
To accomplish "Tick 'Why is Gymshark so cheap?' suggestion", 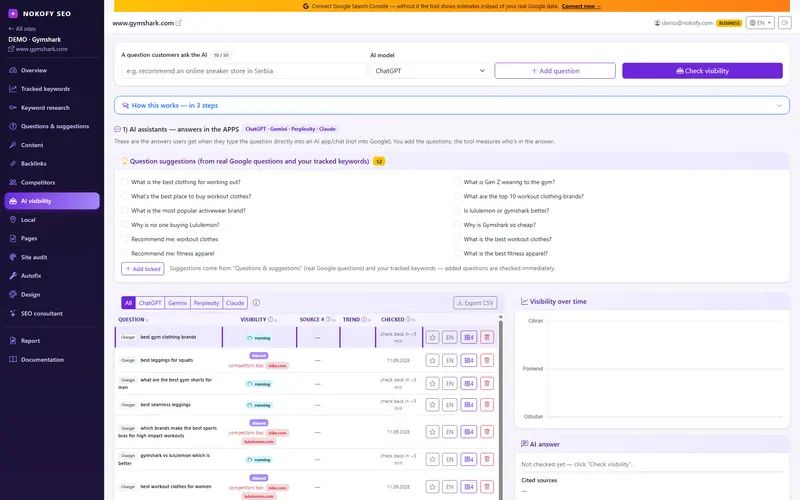I will [x=457, y=224].
